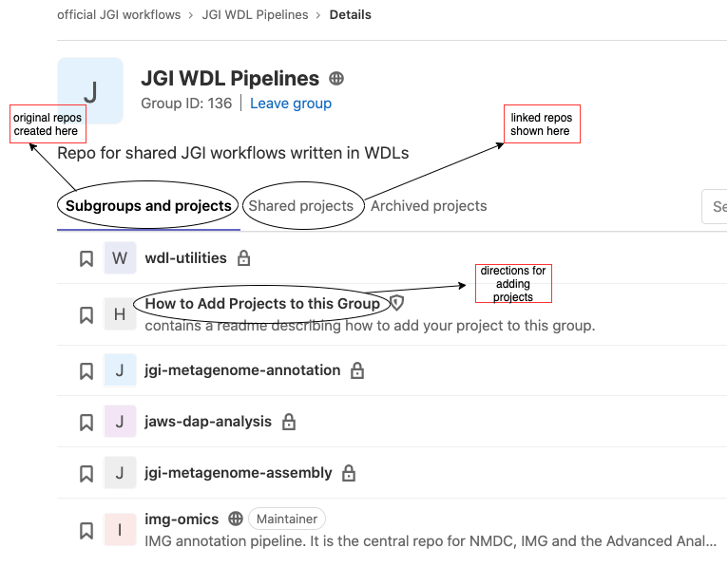Click the search field beside the tabs
This screenshot has height=567, width=728.
715,206
